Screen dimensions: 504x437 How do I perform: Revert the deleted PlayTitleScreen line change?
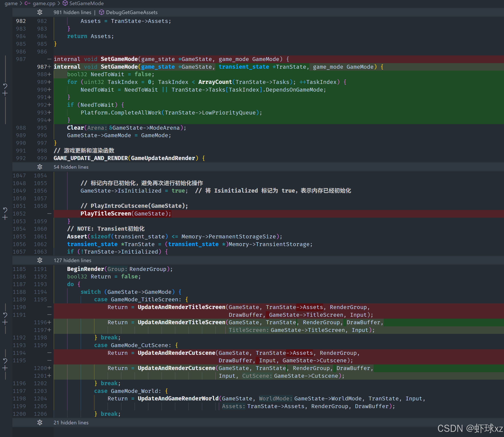pos(5,210)
